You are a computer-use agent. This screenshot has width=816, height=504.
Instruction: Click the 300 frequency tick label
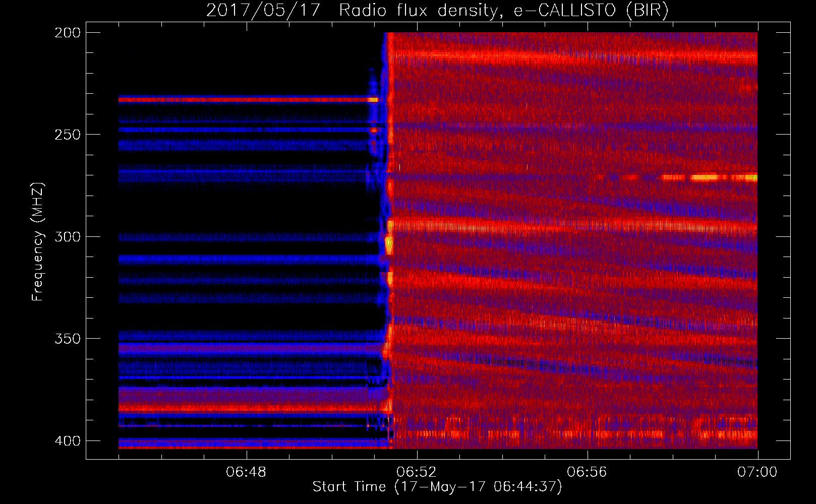pyautogui.click(x=68, y=237)
